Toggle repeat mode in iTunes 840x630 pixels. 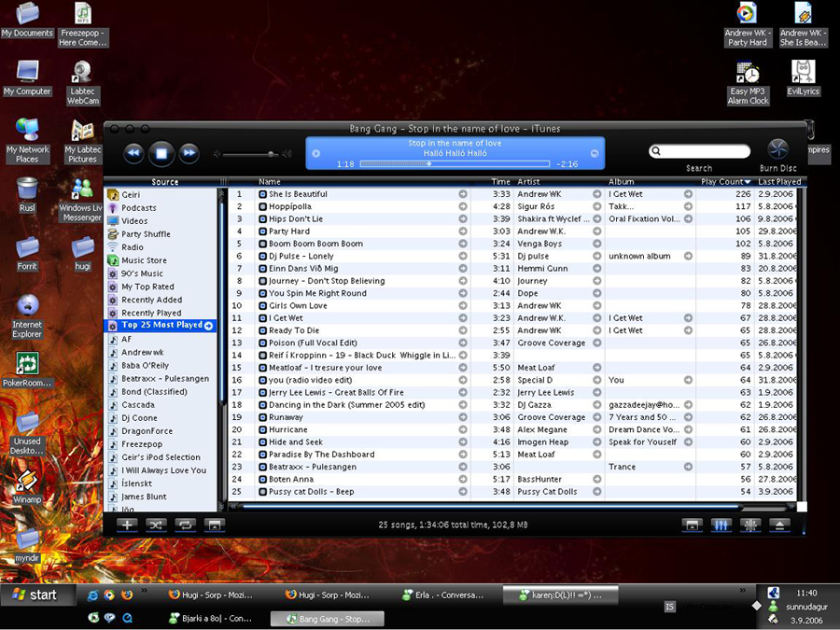click(186, 525)
